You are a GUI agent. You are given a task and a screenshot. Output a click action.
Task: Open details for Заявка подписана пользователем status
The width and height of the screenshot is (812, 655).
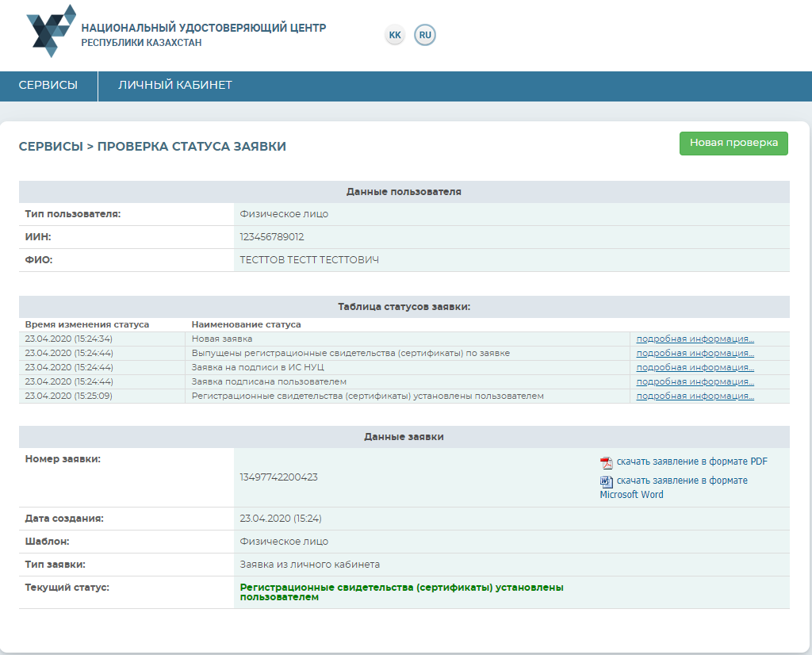(x=695, y=382)
